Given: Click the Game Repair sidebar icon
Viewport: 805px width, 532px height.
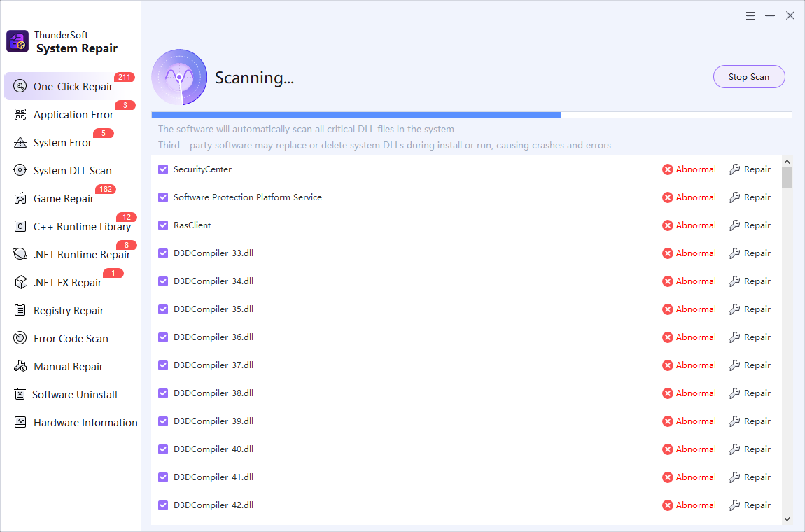Looking at the screenshot, I should tap(20, 199).
